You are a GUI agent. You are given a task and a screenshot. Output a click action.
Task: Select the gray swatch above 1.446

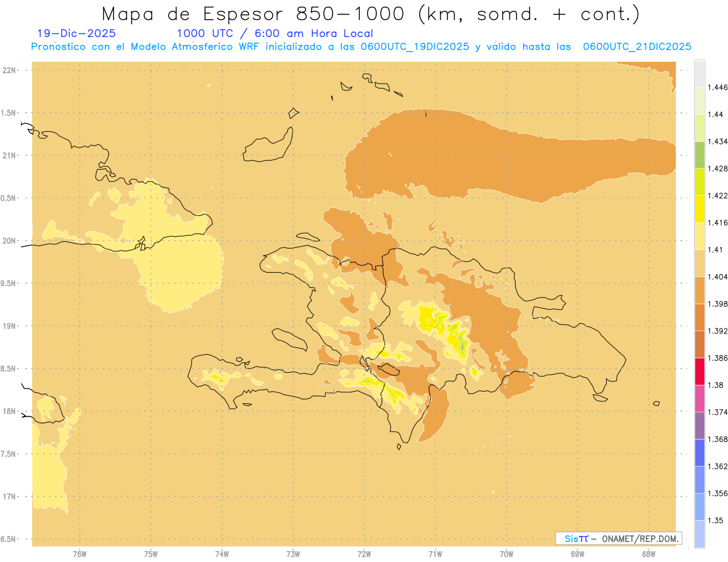click(699, 73)
